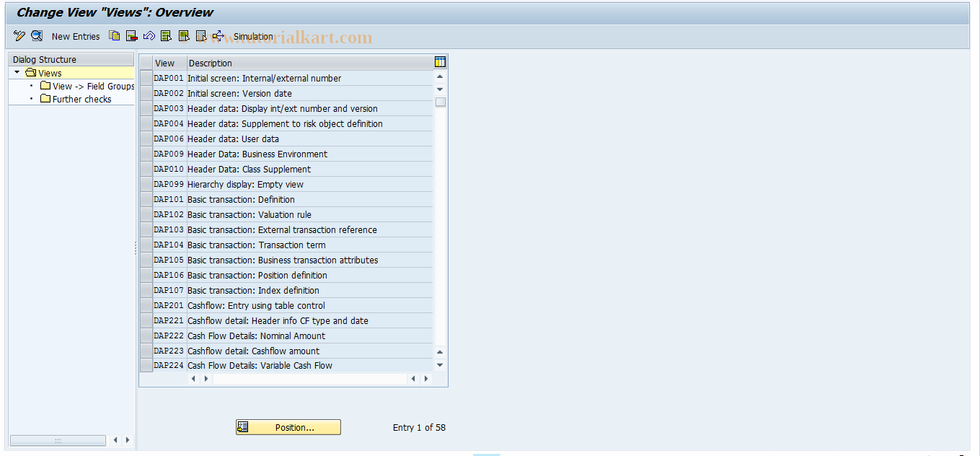Click 'Basic transaction: Position definition' cell
This screenshot has height=456, width=980.
(x=310, y=275)
